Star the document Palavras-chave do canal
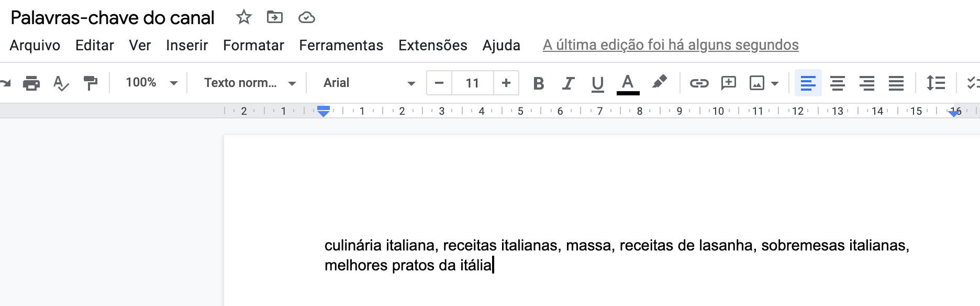 click(243, 17)
